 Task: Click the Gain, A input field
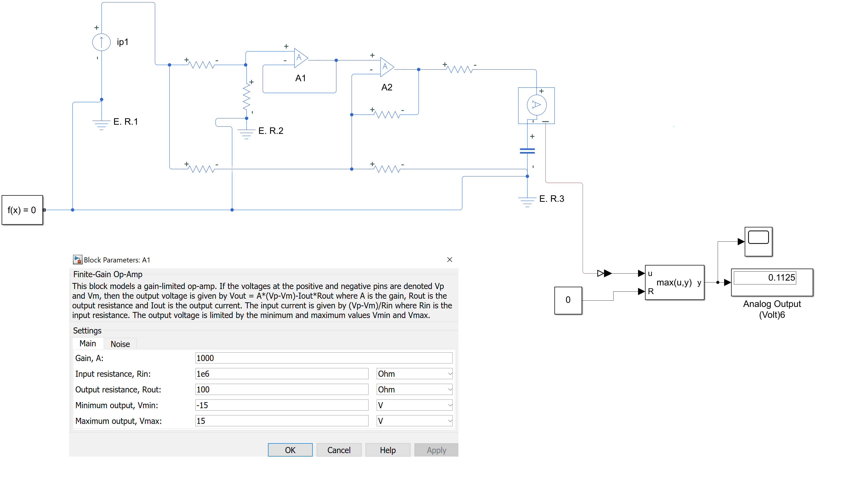[323, 358]
